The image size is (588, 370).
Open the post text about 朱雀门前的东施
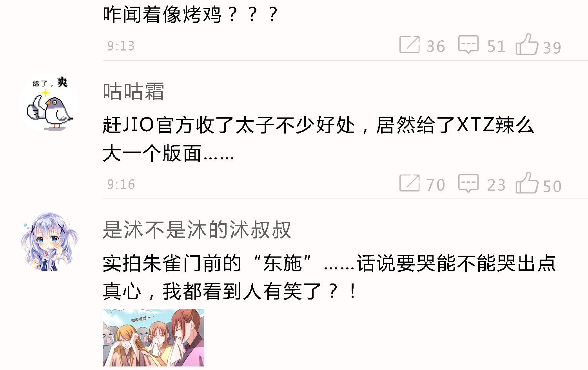[329, 277]
